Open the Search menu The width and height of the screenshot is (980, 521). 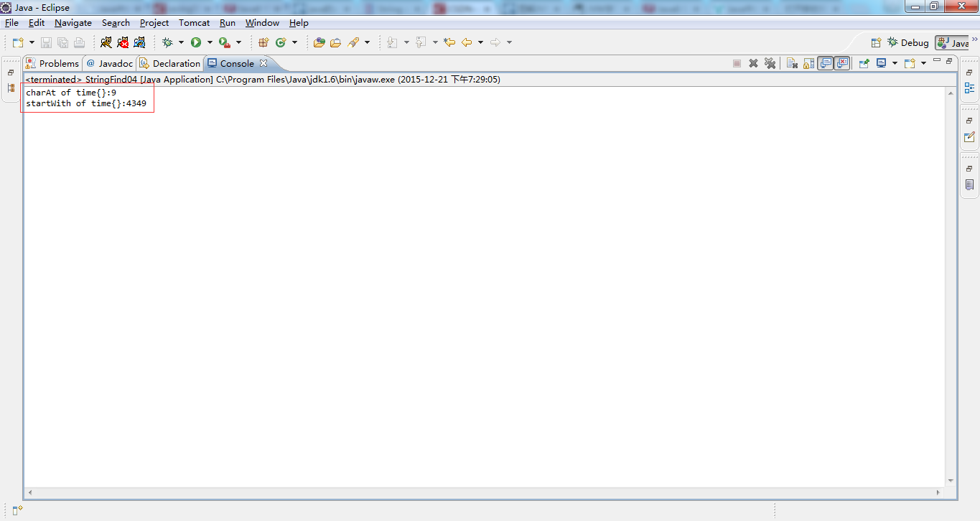coord(116,23)
